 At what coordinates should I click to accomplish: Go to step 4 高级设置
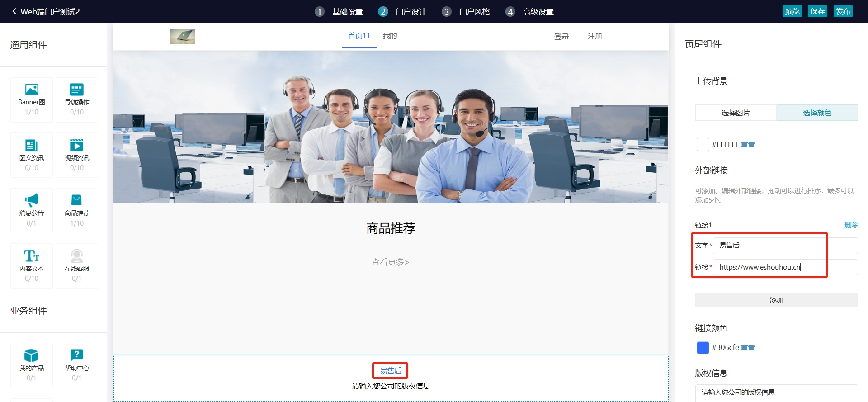(x=530, y=12)
